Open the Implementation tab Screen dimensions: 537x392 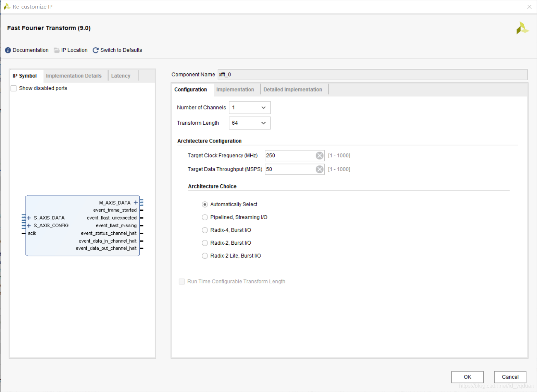pos(235,89)
